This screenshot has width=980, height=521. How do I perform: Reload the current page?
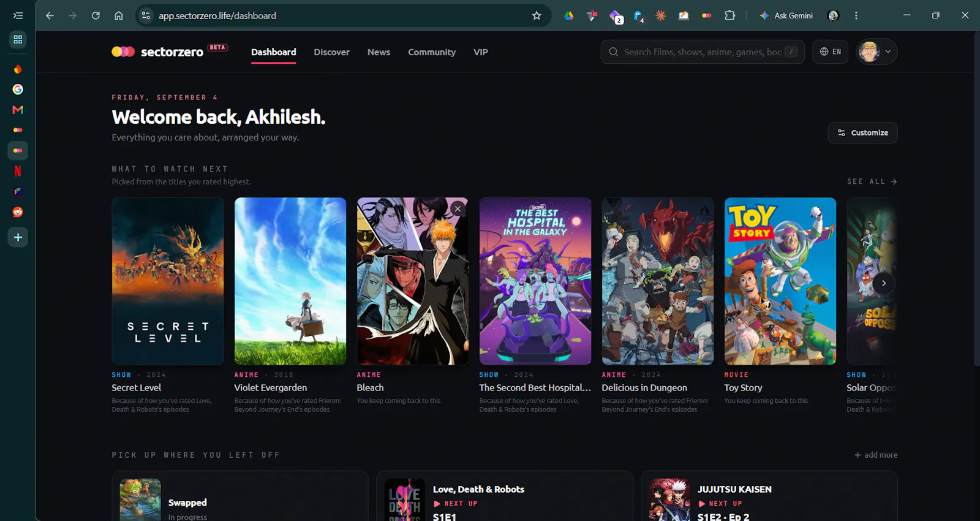pyautogui.click(x=96, y=15)
